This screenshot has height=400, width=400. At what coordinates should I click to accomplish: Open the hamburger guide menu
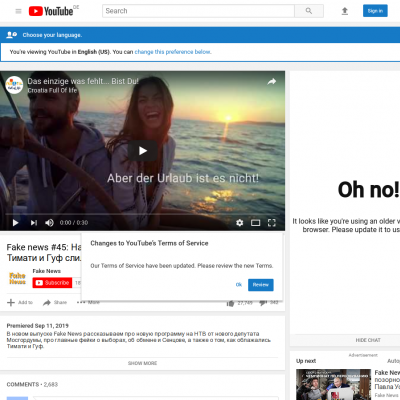pyautogui.click(x=18, y=11)
